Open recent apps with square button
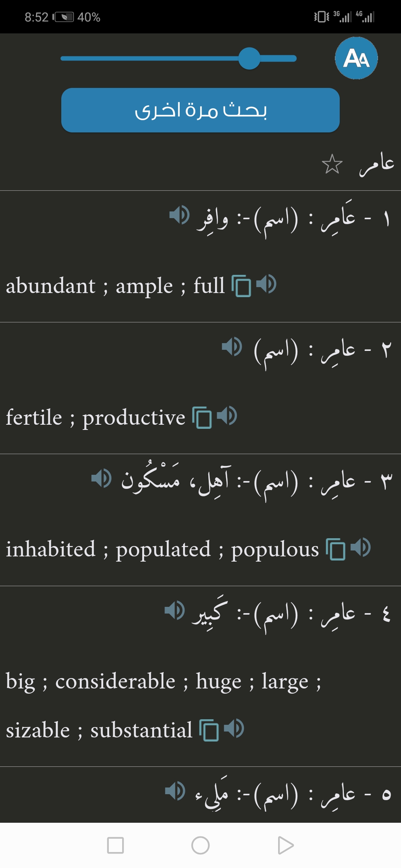 pyautogui.click(x=115, y=845)
